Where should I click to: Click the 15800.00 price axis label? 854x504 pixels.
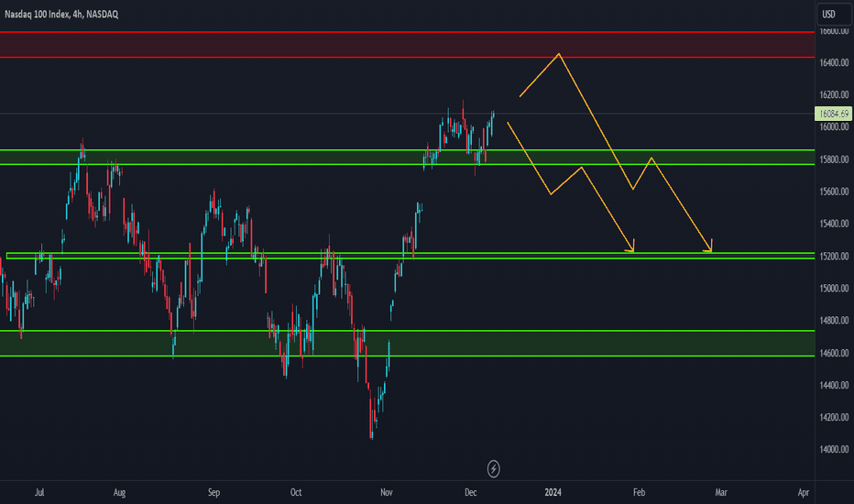[834, 159]
